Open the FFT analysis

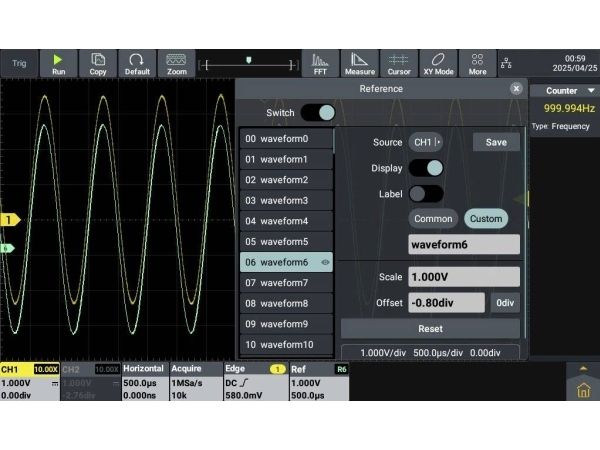point(320,64)
